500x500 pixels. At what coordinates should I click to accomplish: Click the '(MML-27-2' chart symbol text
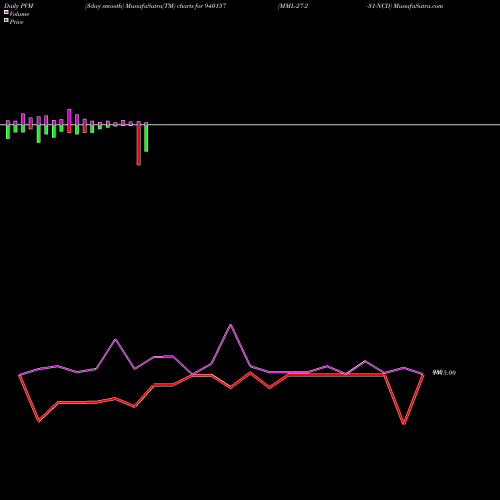293,6
